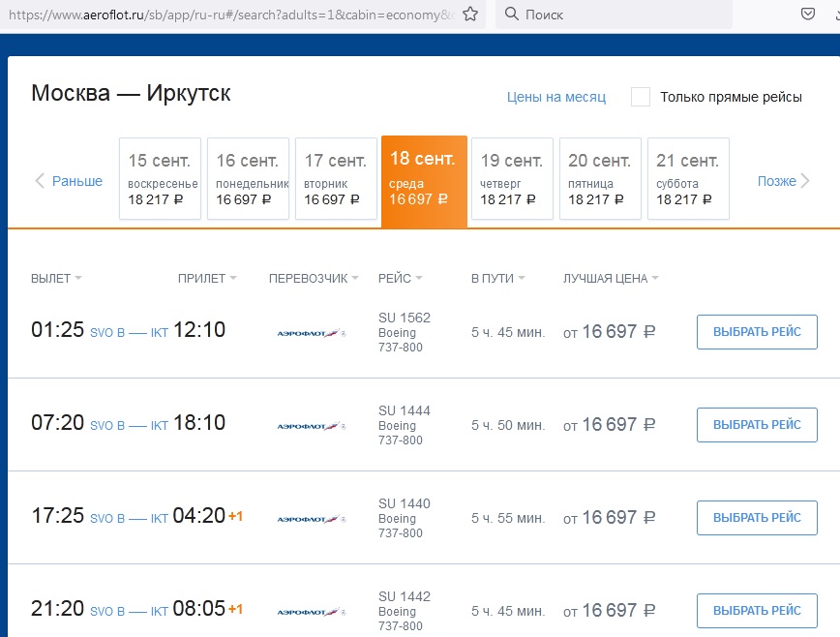Open the 'Цены на месяц' link
The height and width of the screenshot is (637, 840).
click(x=556, y=97)
